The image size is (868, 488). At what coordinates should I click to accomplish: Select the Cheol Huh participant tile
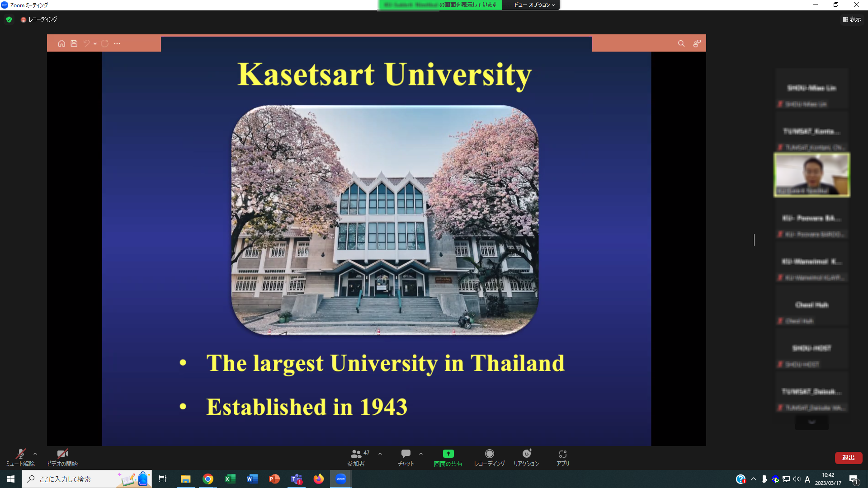[x=812, y=305]
